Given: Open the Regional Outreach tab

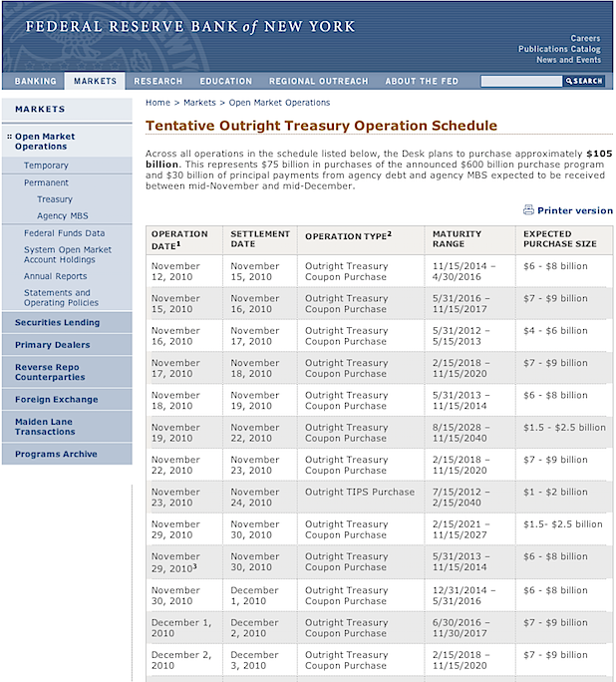Looking at the screenshot, I should pos(319,81).
